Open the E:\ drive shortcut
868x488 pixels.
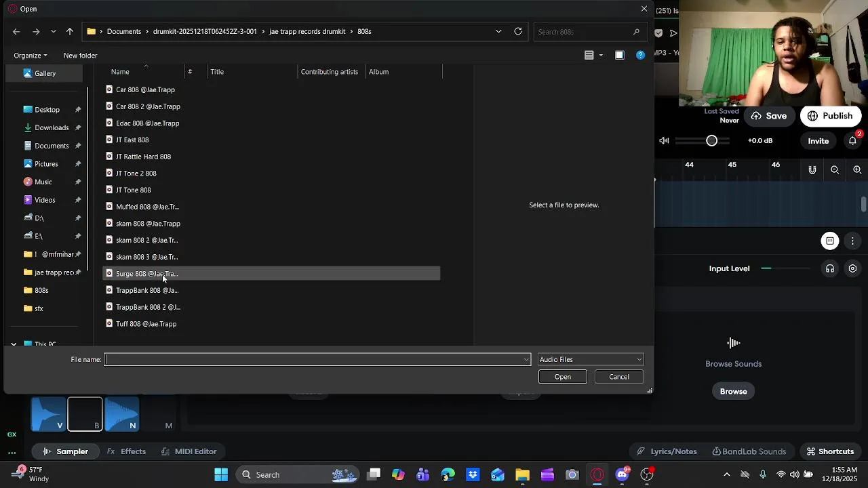tap(39, 236)
